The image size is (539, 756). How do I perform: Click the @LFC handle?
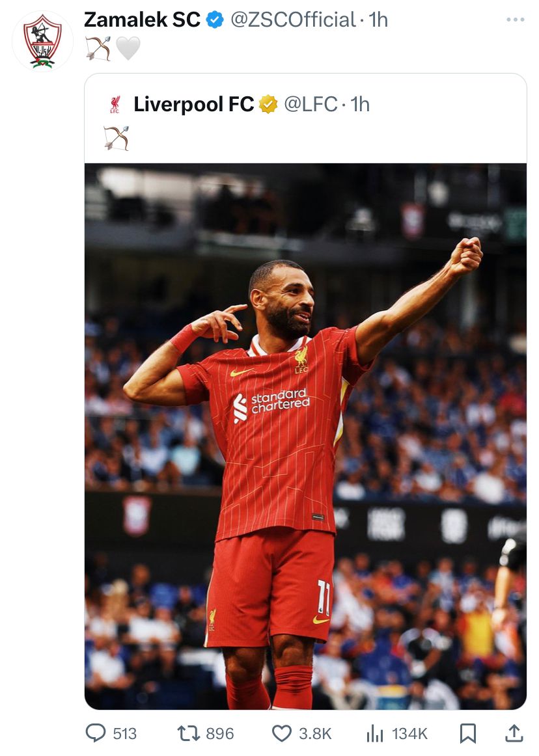tap(311, 104)
